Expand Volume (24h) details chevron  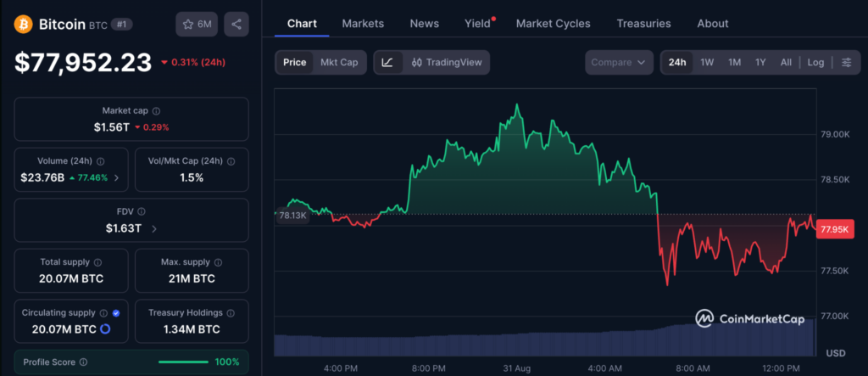[116, 178]
